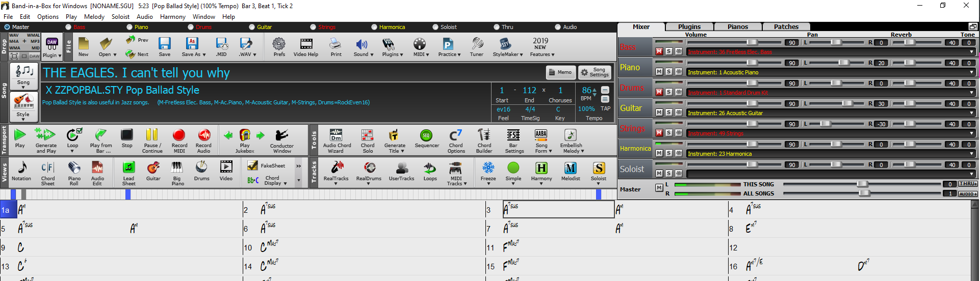This screenshot has height=281, width=980.
Task: Open the Melody menu
Action: [94, 16]
